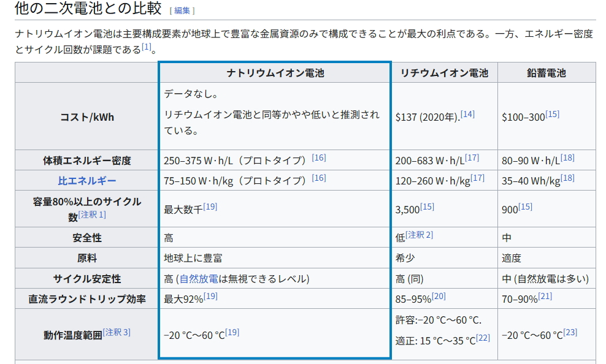Click citation [22] after 適正: 15 °C〜35 °C

point(483,338)
